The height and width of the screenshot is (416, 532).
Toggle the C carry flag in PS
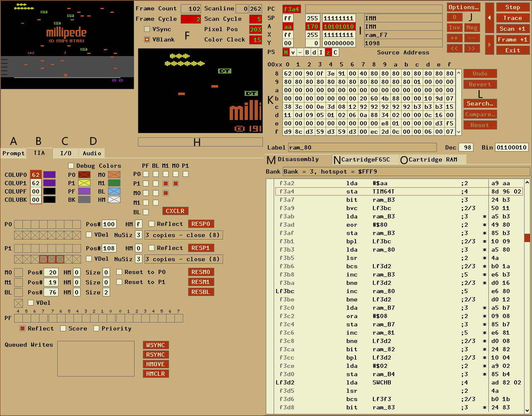[335, 52]
